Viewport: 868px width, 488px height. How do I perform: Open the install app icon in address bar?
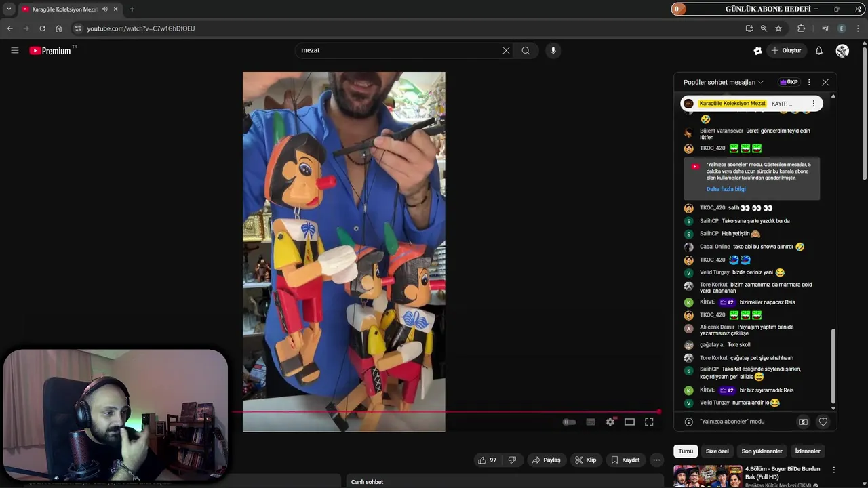[x=749, y=28]
